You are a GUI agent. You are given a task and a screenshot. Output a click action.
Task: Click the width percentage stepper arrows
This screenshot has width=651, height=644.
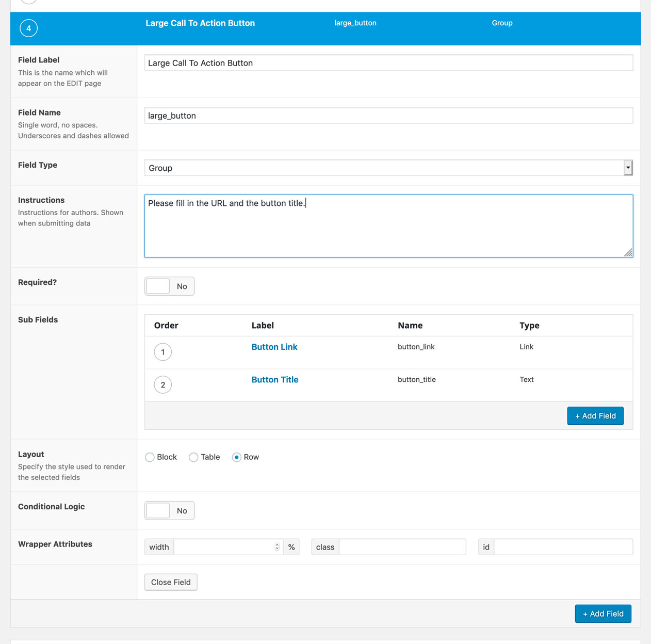277,547
